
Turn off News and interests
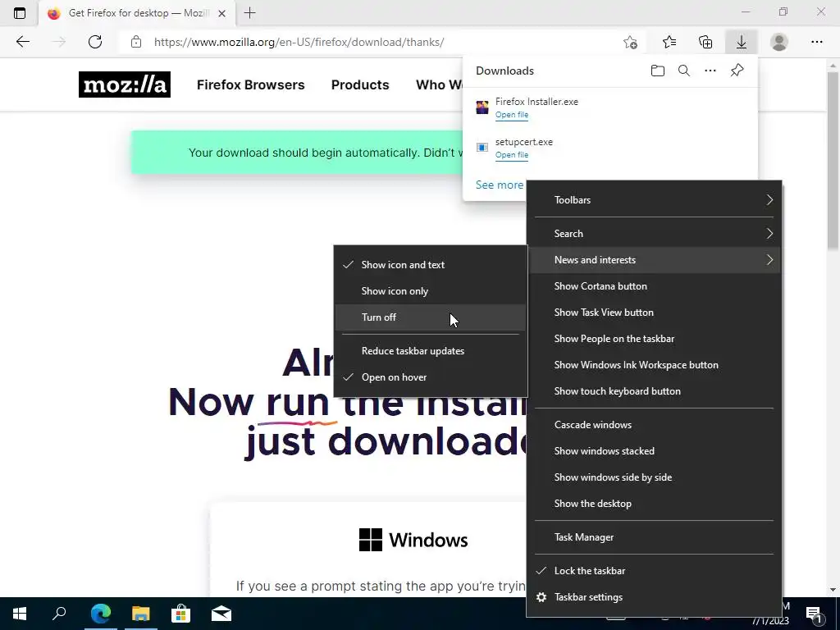[430, 317]
